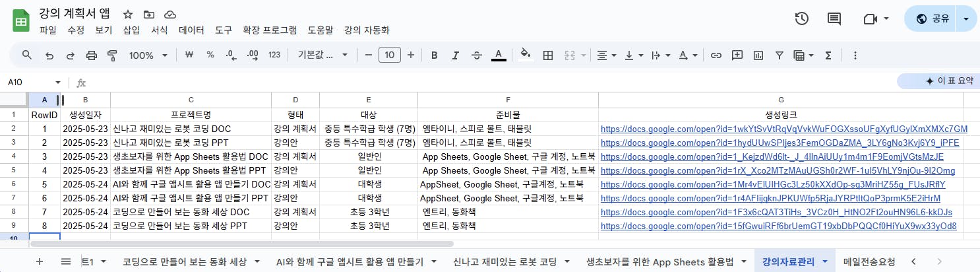Open the borders tool
The image size is (980, 272).
tap(547, 55)
